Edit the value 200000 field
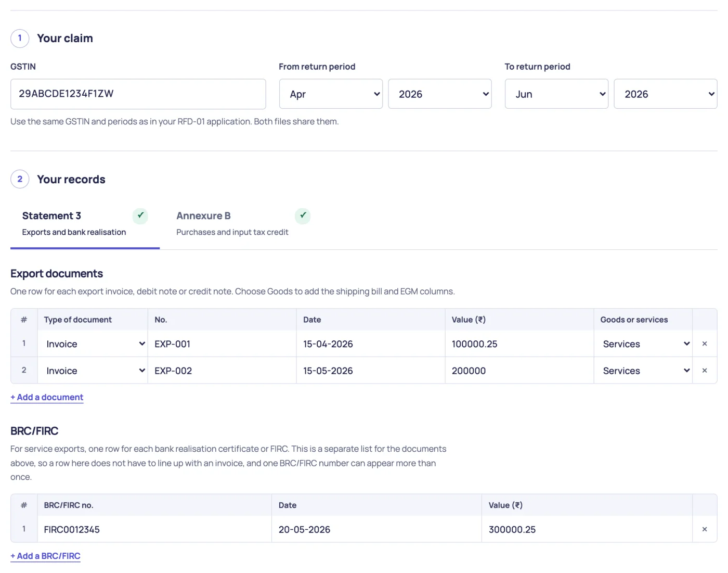The image size is (728, 573). 519,371
